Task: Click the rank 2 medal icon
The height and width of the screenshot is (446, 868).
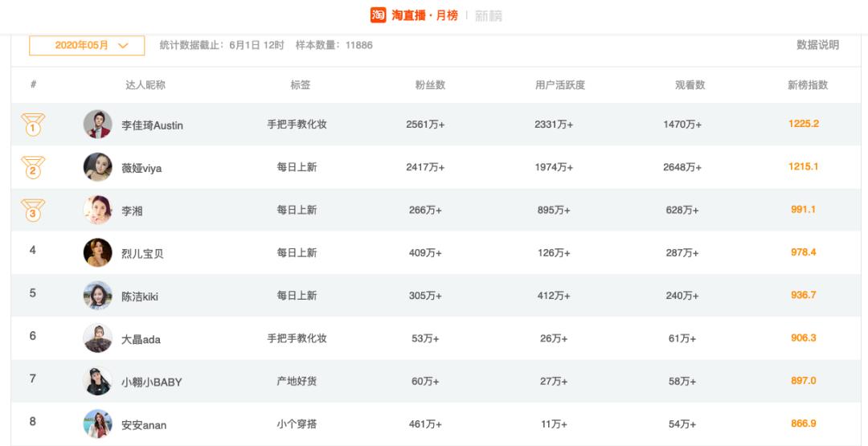Action: click(x=33, y=168)
